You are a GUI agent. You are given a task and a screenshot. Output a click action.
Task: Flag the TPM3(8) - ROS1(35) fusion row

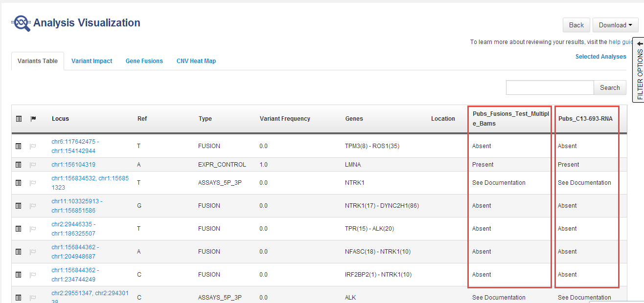(33, 146)
